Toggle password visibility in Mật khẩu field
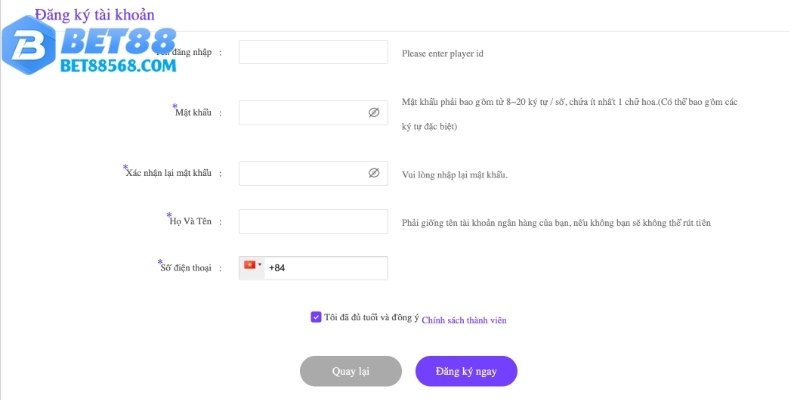This screenshot has height=400, width=800. pyautogui.click(x=374, y=113)
